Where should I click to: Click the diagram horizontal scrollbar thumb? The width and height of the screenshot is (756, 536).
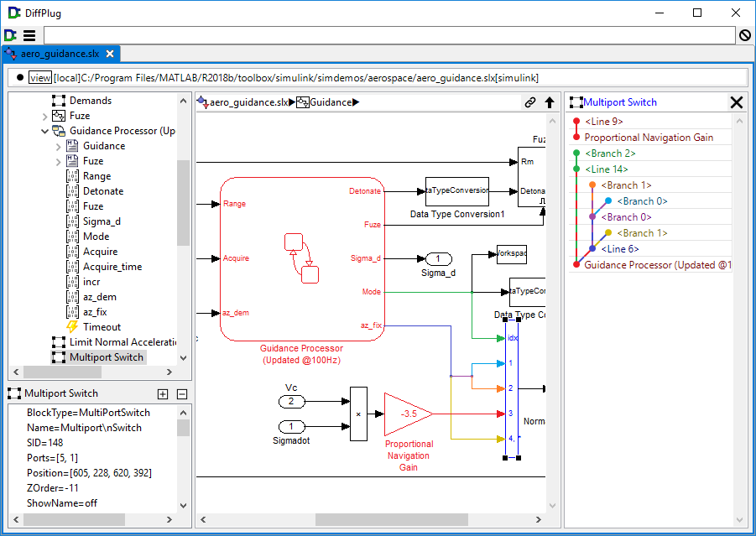point(392,519)
